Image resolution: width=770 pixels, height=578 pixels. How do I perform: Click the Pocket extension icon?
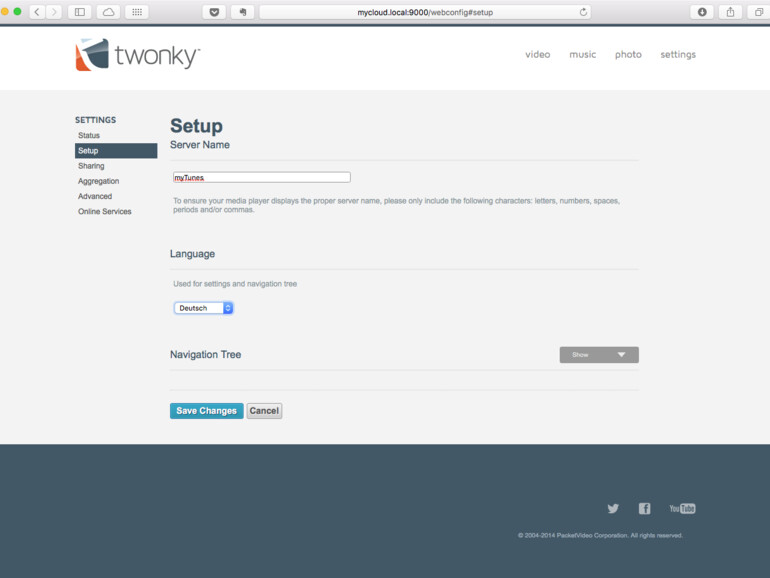point(214,12)
